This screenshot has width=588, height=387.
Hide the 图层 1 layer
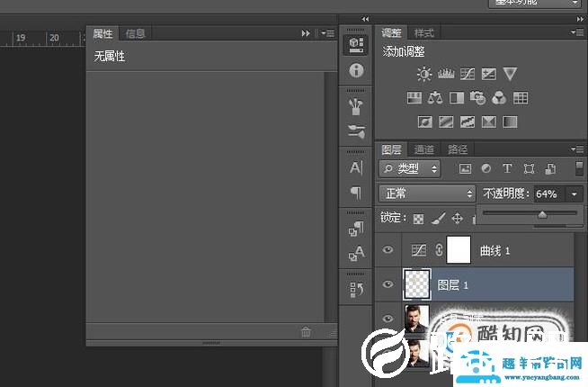[x=388, y=284]
